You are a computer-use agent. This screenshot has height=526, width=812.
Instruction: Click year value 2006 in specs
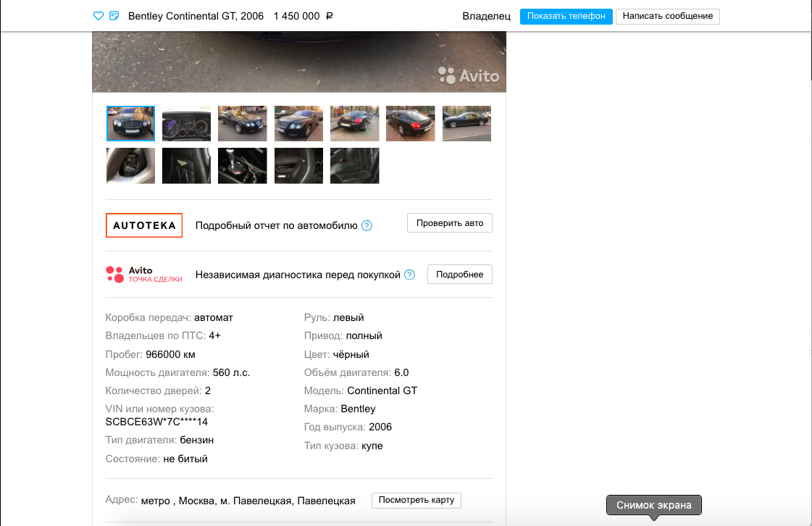tap(380, 427)
